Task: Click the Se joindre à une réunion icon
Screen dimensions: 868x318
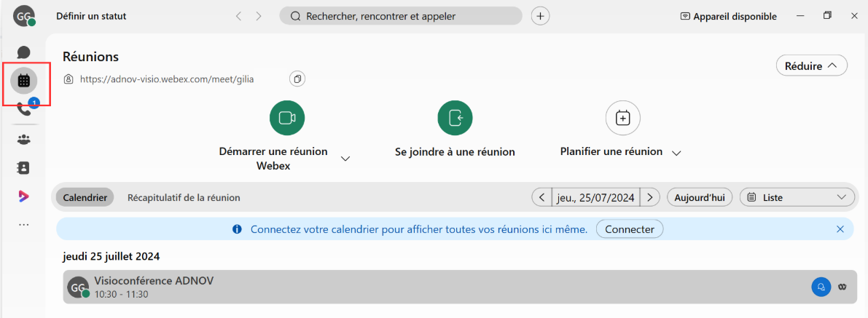Action: [455, 118]
